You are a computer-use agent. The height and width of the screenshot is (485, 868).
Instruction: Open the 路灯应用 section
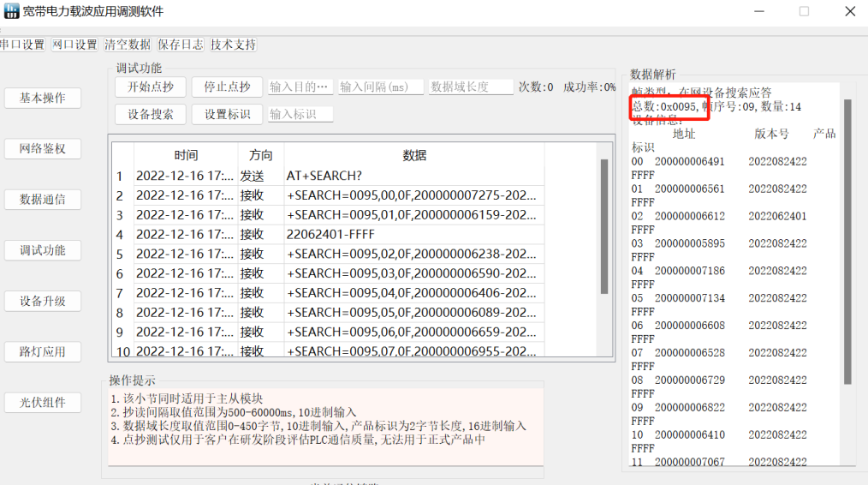click(x=43, y=351)
